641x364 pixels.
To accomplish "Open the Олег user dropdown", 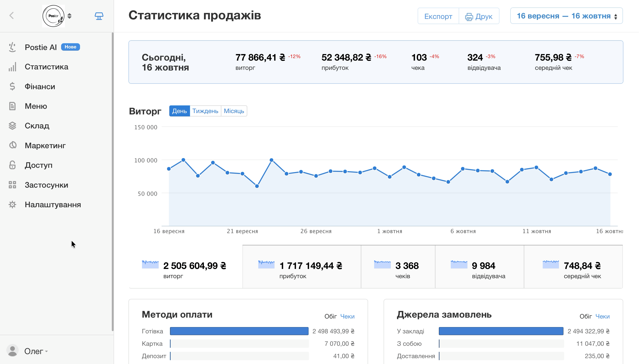I will pos(36,352).
